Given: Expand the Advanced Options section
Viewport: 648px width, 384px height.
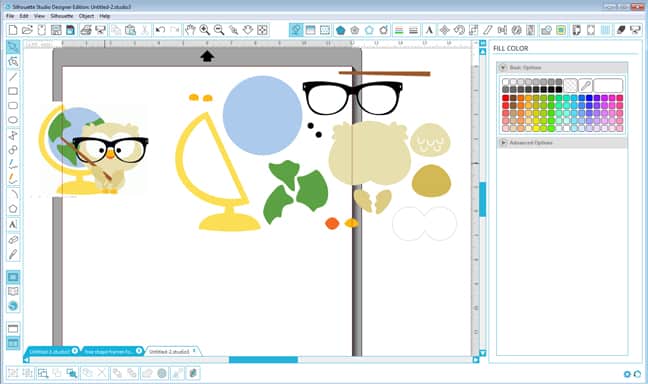Looking at the screenshot, I should click(503, 142).
